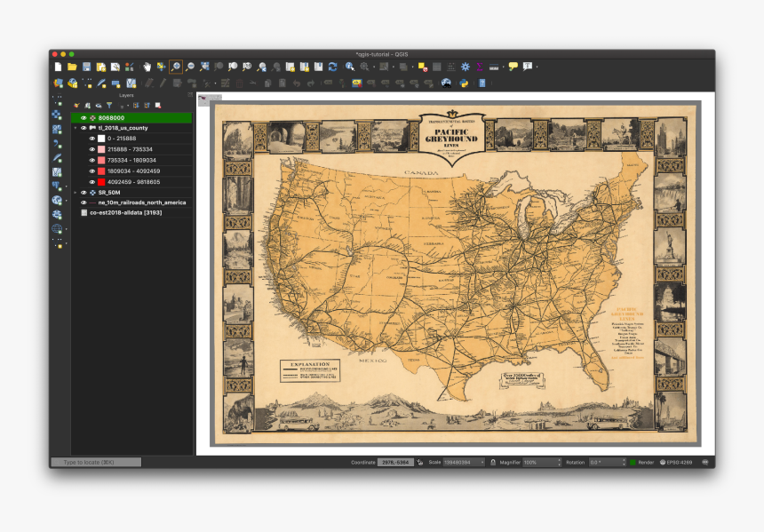Toggle visibility of ne_10m_railroads_north_america layer
Image resolution: width=764 pixels, height=532 pixels.
click(x=84, y=202)
